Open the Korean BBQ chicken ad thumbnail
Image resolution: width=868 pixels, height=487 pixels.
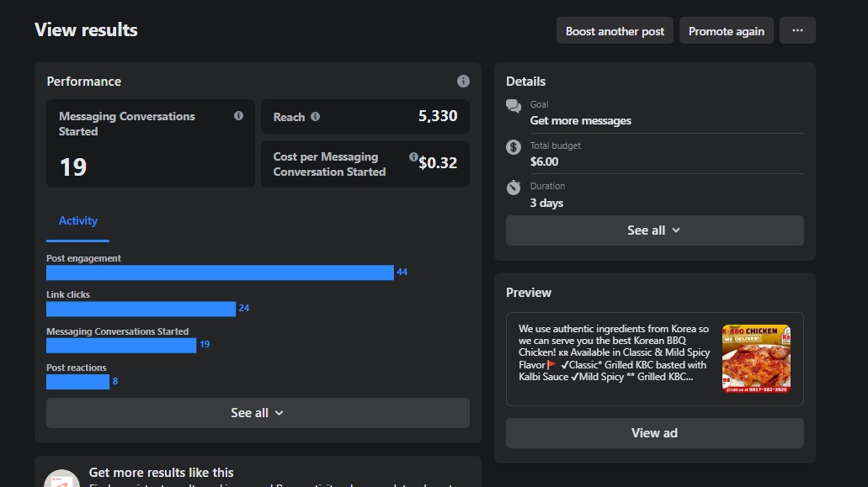(x=756, y=359)
